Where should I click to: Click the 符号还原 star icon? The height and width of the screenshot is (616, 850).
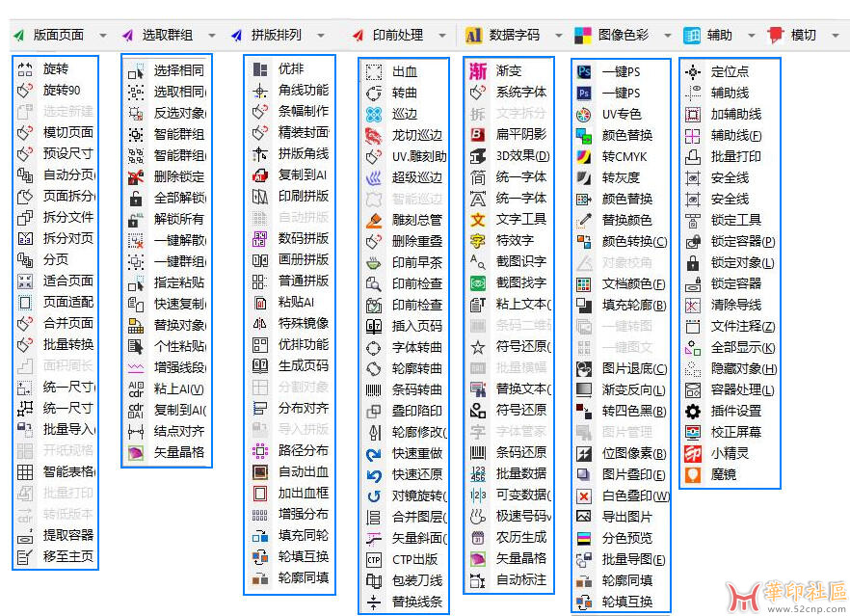click(478, 346)
